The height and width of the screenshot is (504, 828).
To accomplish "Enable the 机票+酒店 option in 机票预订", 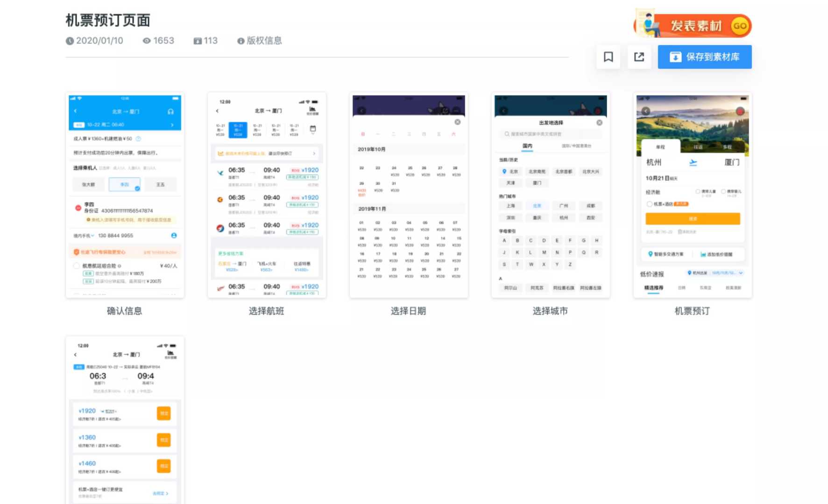I will click(651, 204).
